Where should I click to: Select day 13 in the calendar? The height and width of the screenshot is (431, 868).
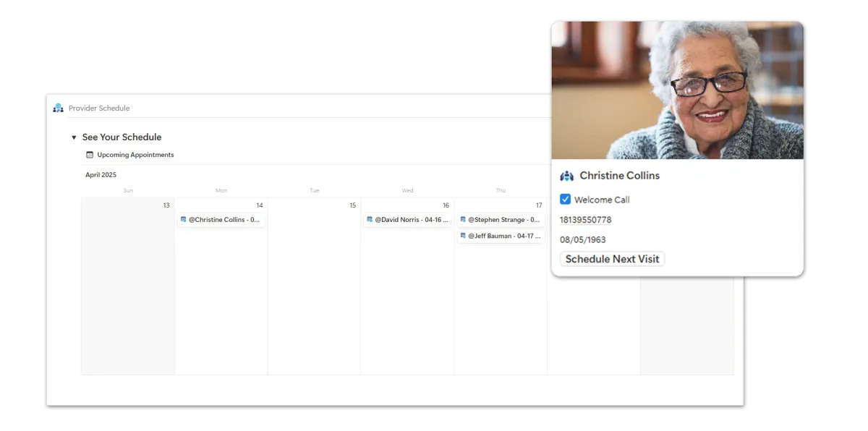166,205
